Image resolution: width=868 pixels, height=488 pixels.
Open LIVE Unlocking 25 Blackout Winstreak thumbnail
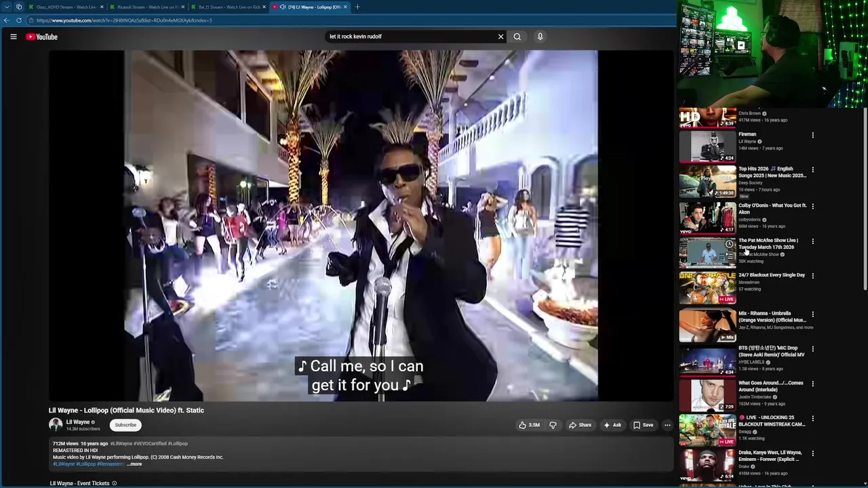(x=708, y=430)
